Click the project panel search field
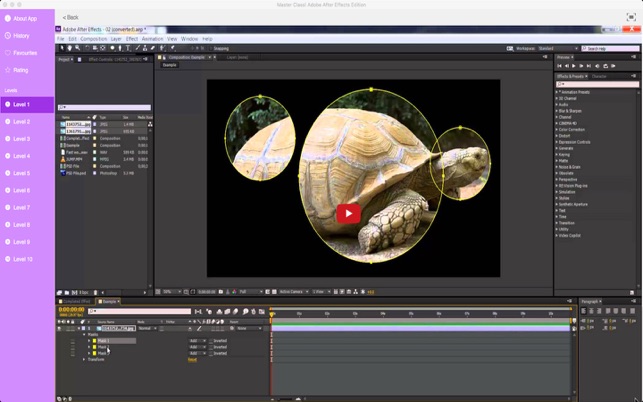Screen dimensions: 643x402 [106, 107]
